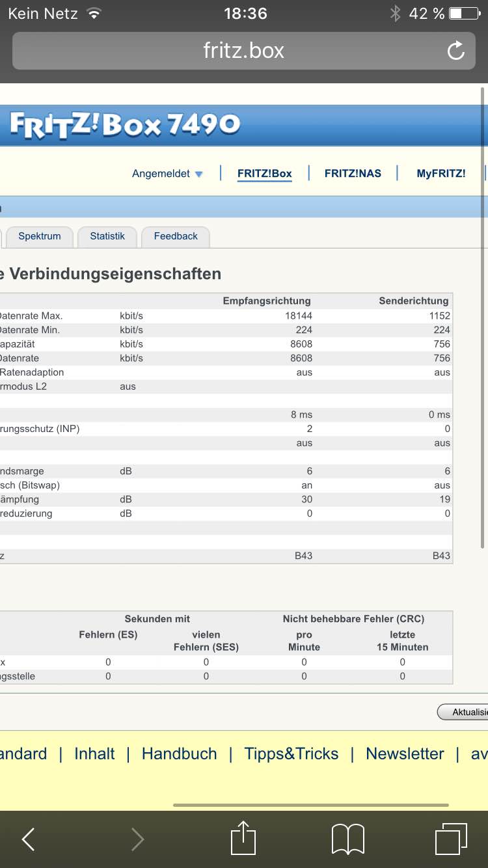This screenshot has height=868, width=488.
Task: Select the 0 ms latency value
Action: pos(439,414)
